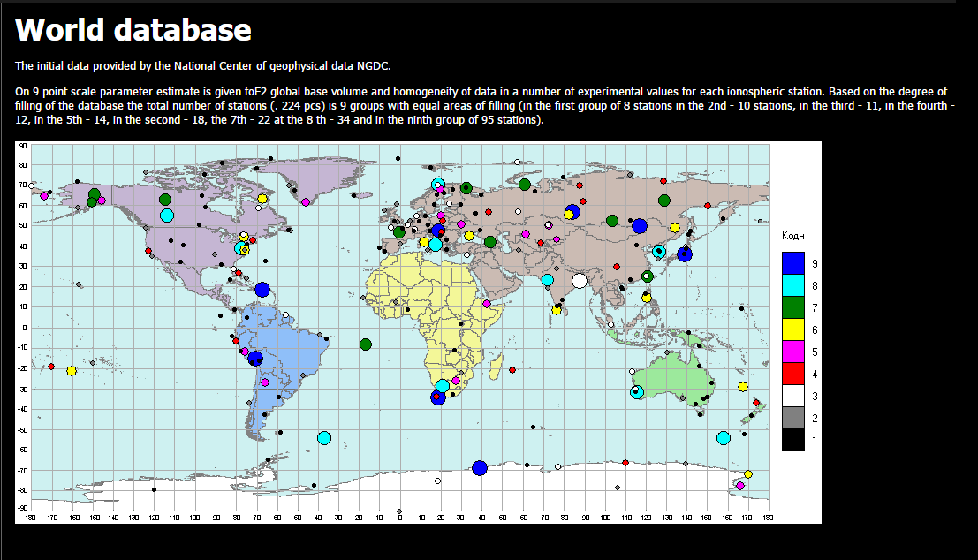The width and height of the screenshot is (978, 560).
Task: Click the large blue marker over Japan
Action: 685,254
